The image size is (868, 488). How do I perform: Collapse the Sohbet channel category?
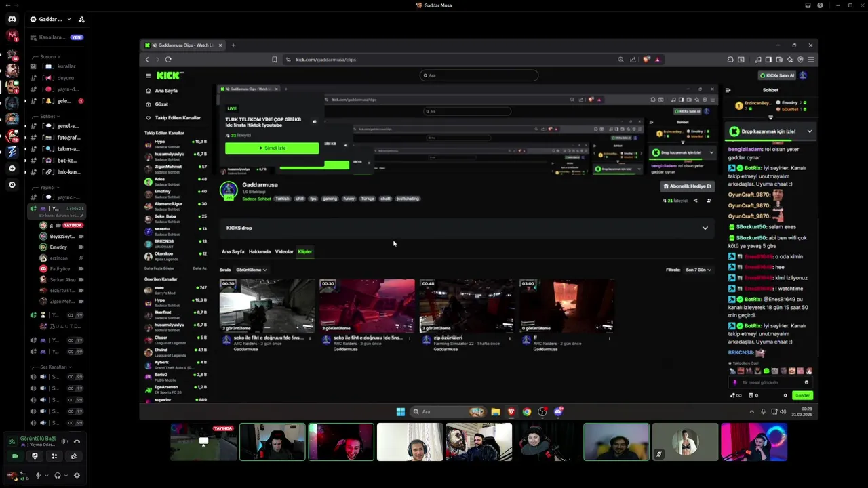(x=49, y=116)
